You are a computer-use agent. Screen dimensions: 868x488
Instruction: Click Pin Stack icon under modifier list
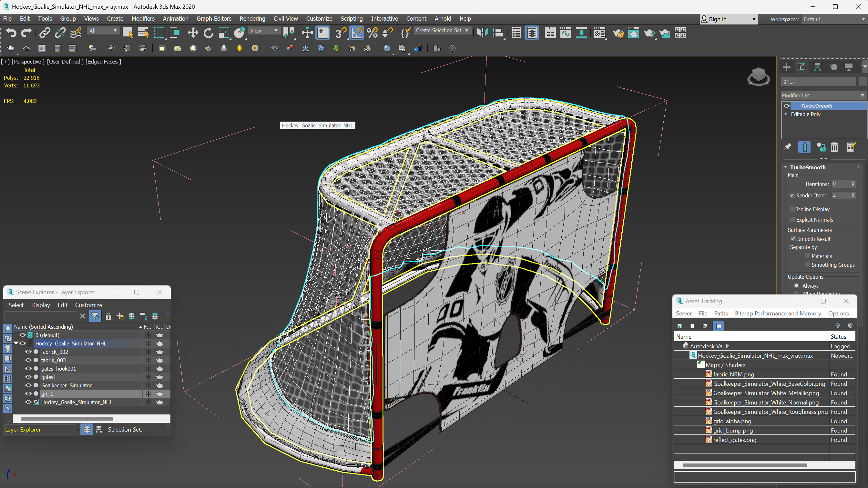click(787, 147)
